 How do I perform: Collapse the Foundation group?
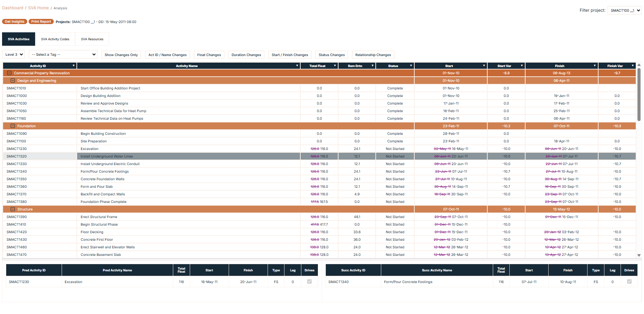(12, 126)
